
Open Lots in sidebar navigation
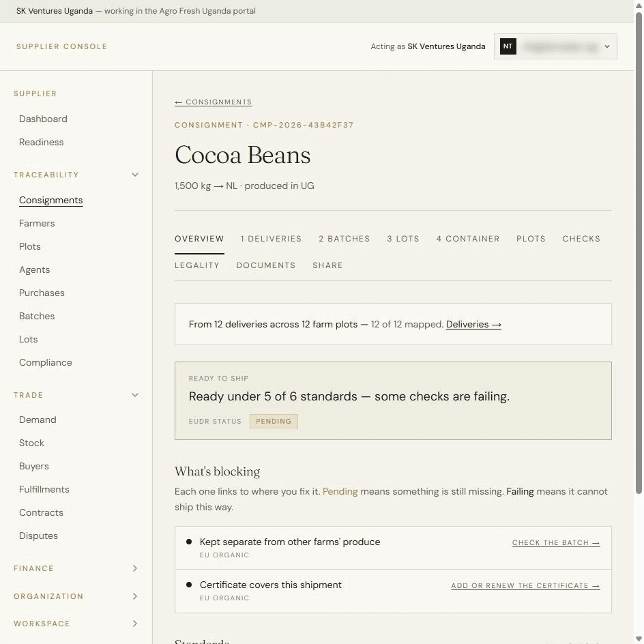click(29, 339)
